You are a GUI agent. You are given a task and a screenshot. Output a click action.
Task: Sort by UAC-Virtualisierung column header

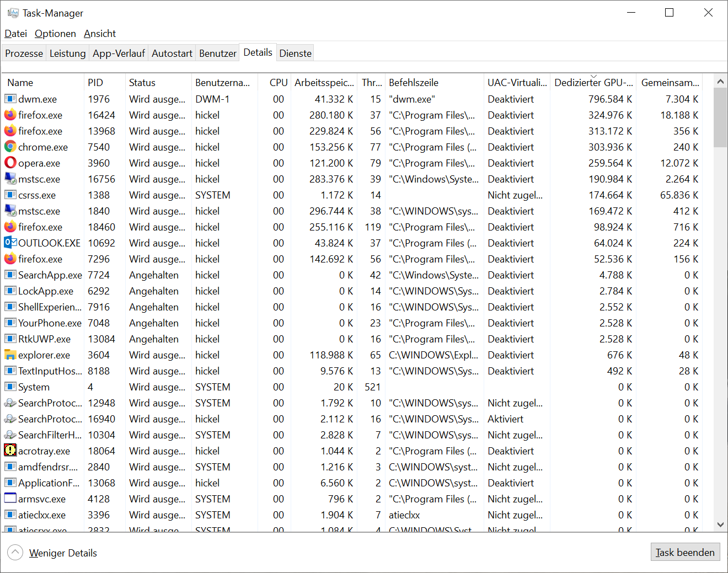click(x=517, y=83)
